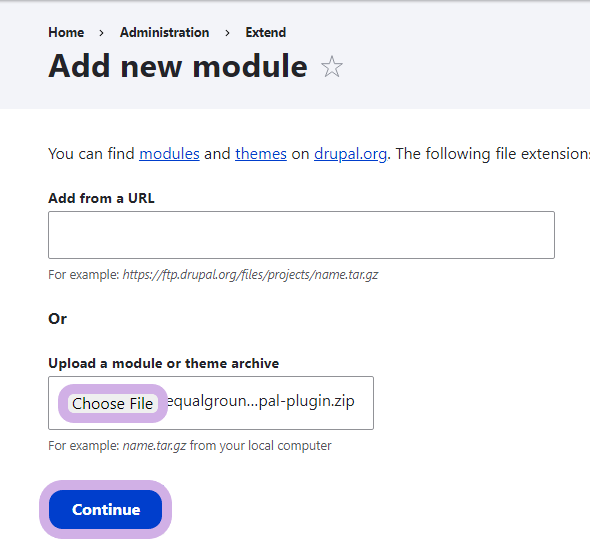590x552 pixels.
Task: Click the 'Add from a URL' label
Action: (101, 198)
